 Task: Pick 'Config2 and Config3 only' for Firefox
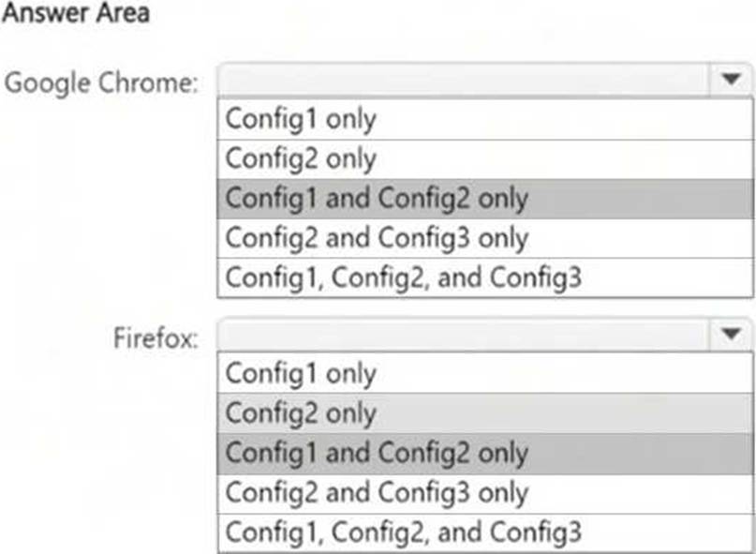377,493
